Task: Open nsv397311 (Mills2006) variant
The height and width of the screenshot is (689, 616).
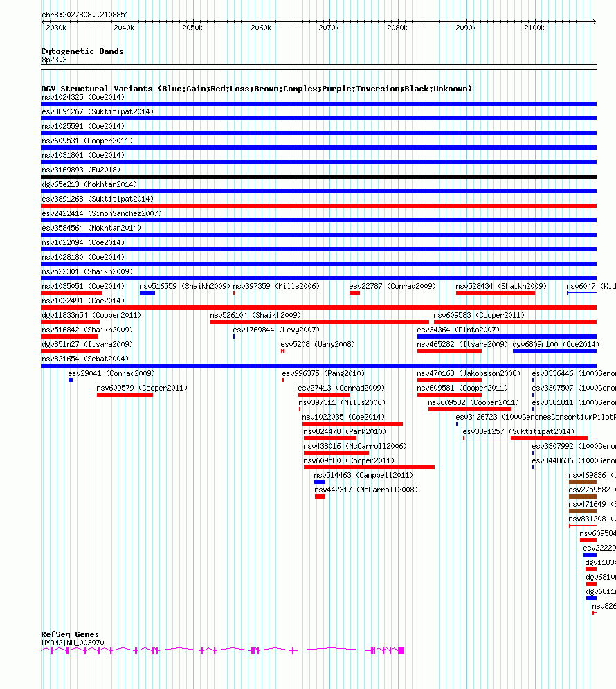Action: [x=300, y=409]
